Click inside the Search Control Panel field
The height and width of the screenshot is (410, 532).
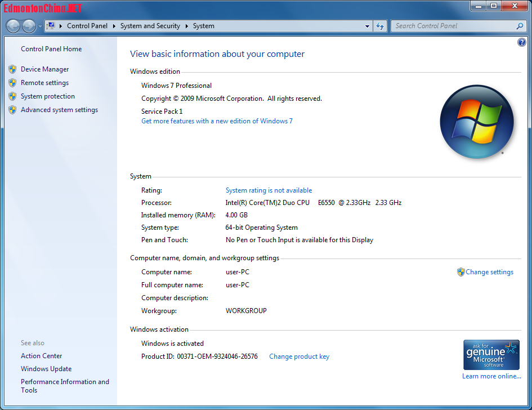tap(450, 26)
